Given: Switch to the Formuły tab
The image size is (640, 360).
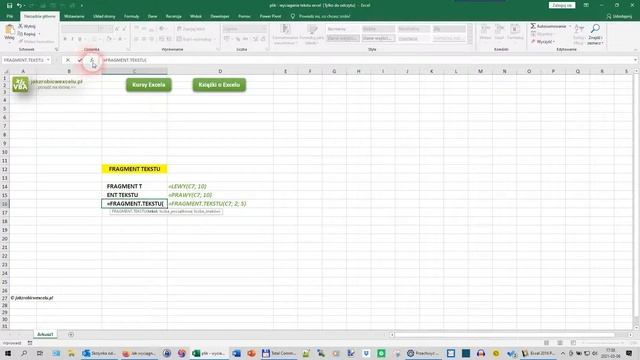Looking at the screenshot, I should pyautogui.click(x=131, y=16).
